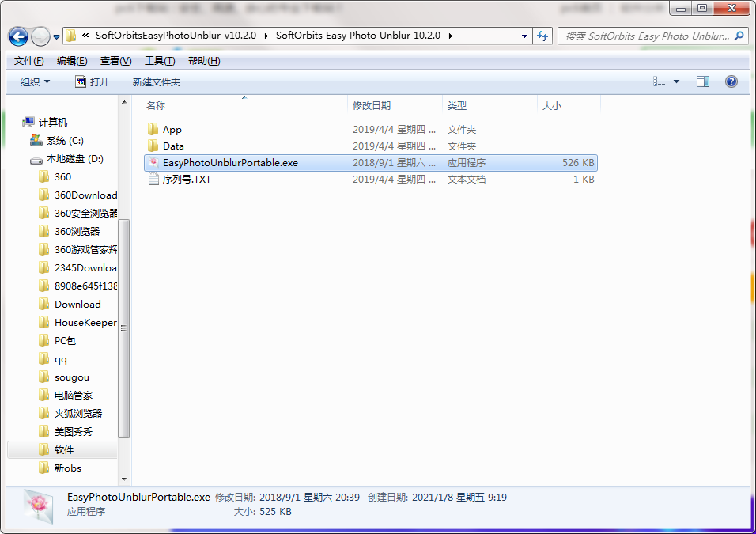Click the change view icon
Screen dimensions: 756x534
pyautogui.click(x=659, y=81)
